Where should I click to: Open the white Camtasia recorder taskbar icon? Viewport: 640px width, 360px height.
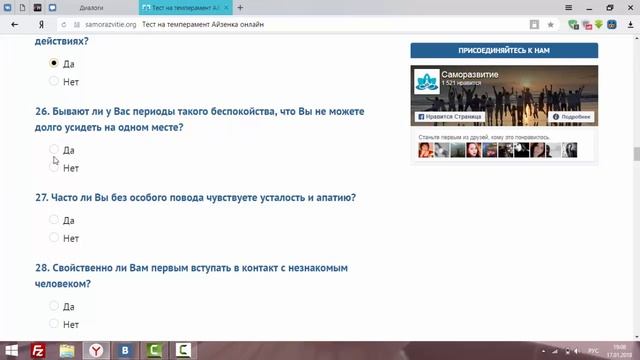coord(183,351)
